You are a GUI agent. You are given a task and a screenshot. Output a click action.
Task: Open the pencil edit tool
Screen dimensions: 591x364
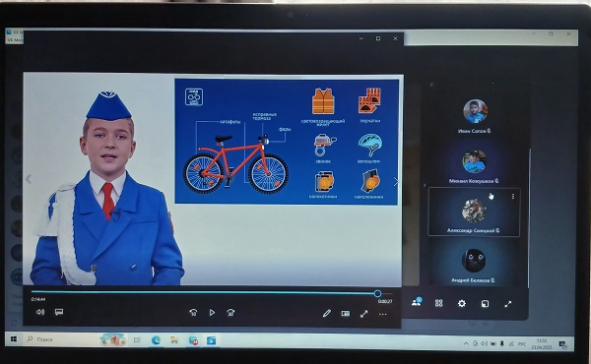point(327,313)
